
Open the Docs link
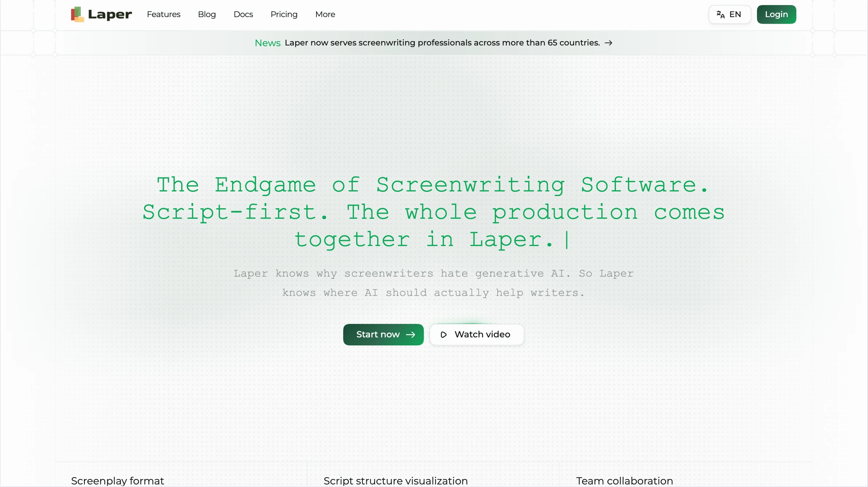(x=243, y=14)
